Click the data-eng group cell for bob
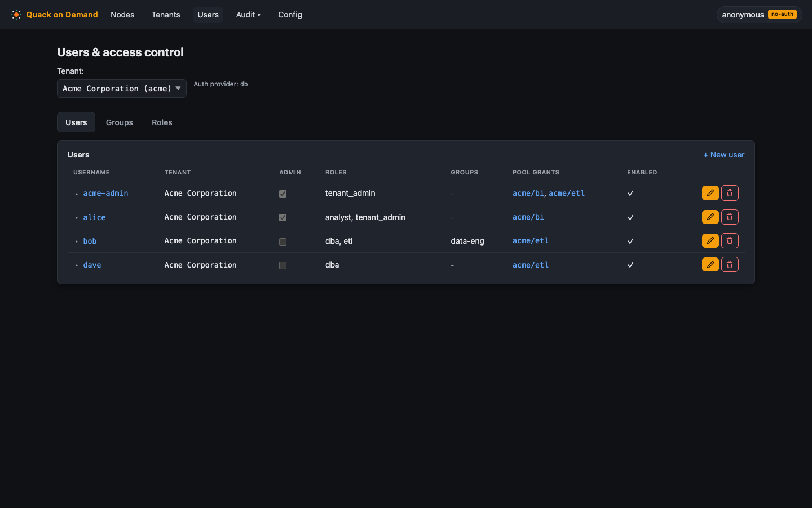The image size is (812, 508). point(467,241)
